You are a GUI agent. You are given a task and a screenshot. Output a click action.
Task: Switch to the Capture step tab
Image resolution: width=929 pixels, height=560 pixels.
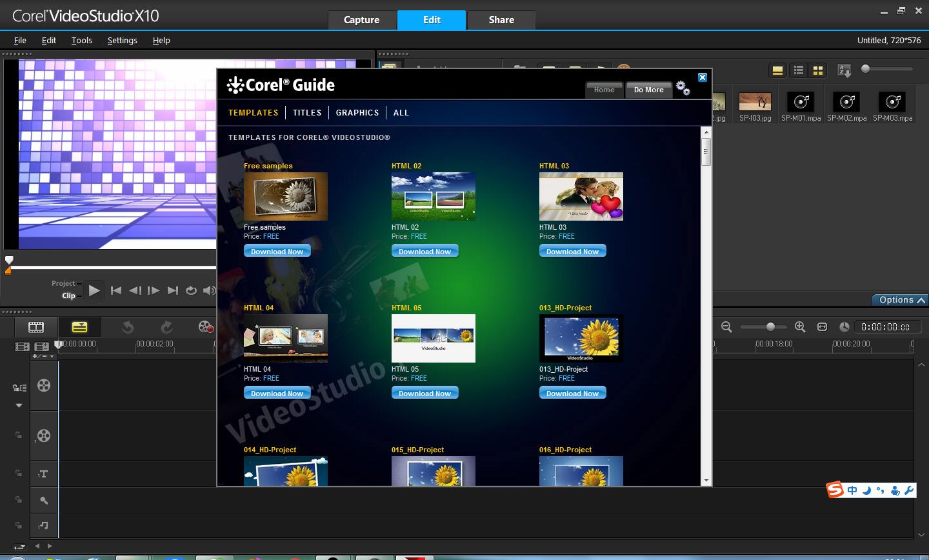361,20
